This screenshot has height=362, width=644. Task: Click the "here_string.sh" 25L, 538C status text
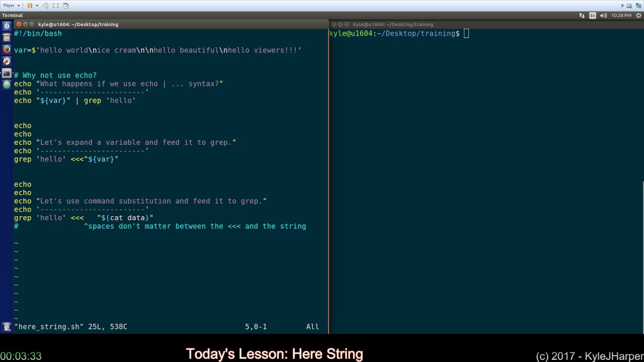70,327
